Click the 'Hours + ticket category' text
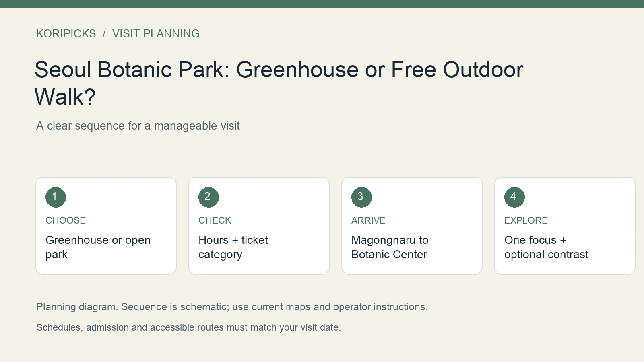Screen dimensions: 644x362 click(x=233, y=247)
